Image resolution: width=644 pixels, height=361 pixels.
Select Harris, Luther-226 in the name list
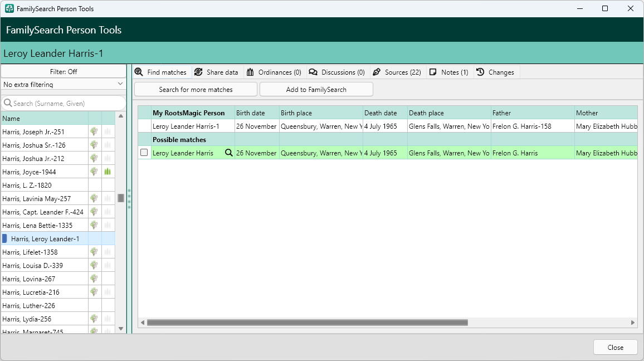pos(45,305)
